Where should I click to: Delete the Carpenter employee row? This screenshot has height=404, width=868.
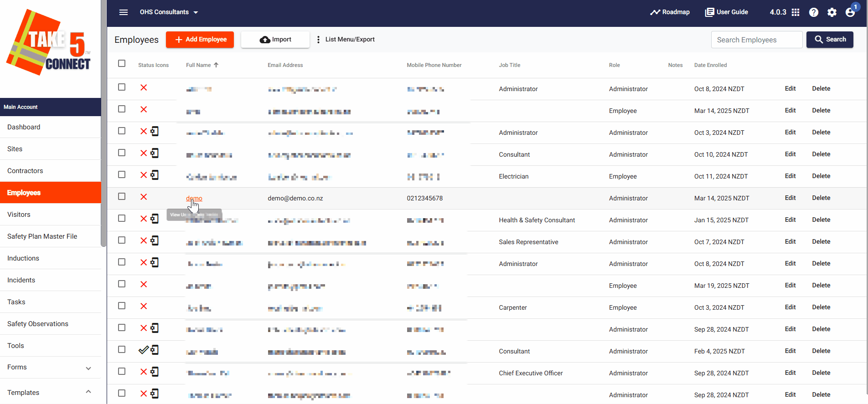click(x=821, y=307)
